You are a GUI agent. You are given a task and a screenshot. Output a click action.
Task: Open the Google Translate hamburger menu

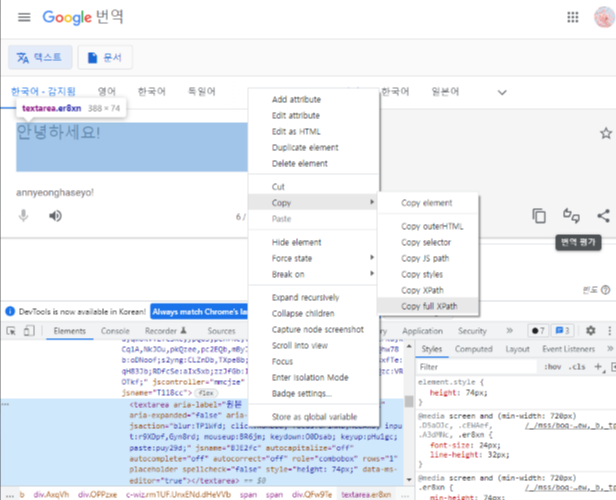(24, 17)
